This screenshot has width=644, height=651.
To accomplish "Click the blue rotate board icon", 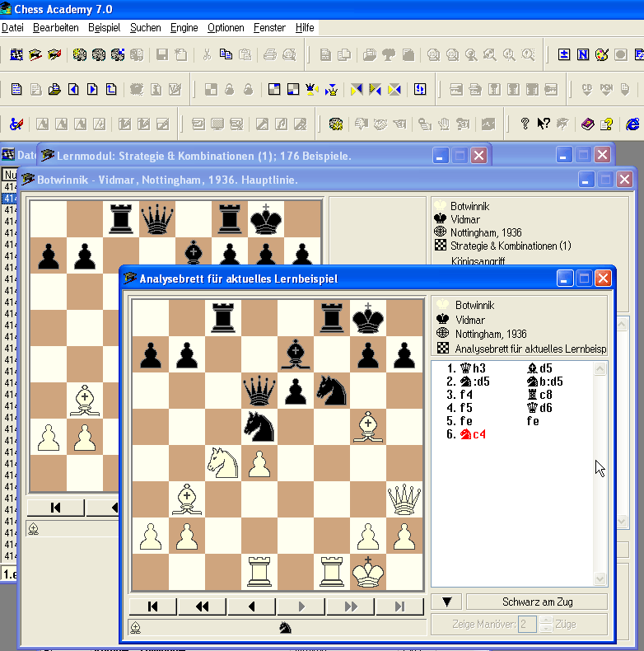I will pos(420,89).
